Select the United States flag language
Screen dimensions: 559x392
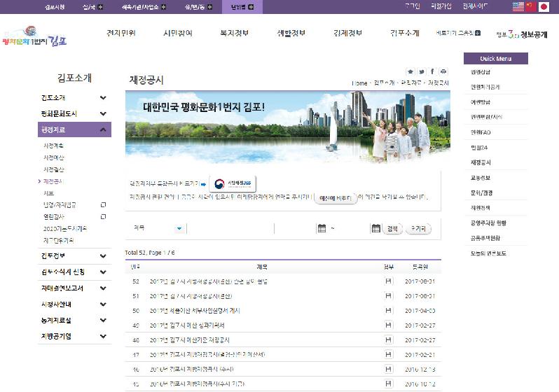point(518,6)
